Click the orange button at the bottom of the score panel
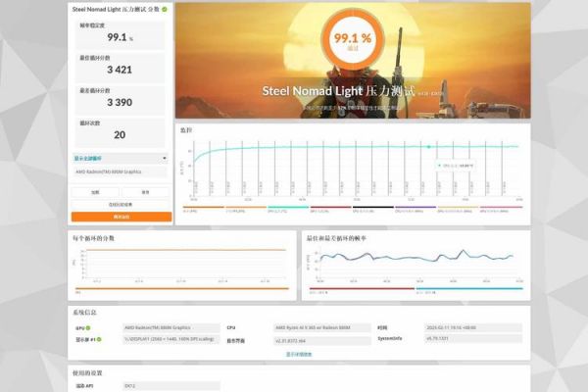The image size is (588, 392). (x=122, y=217)
